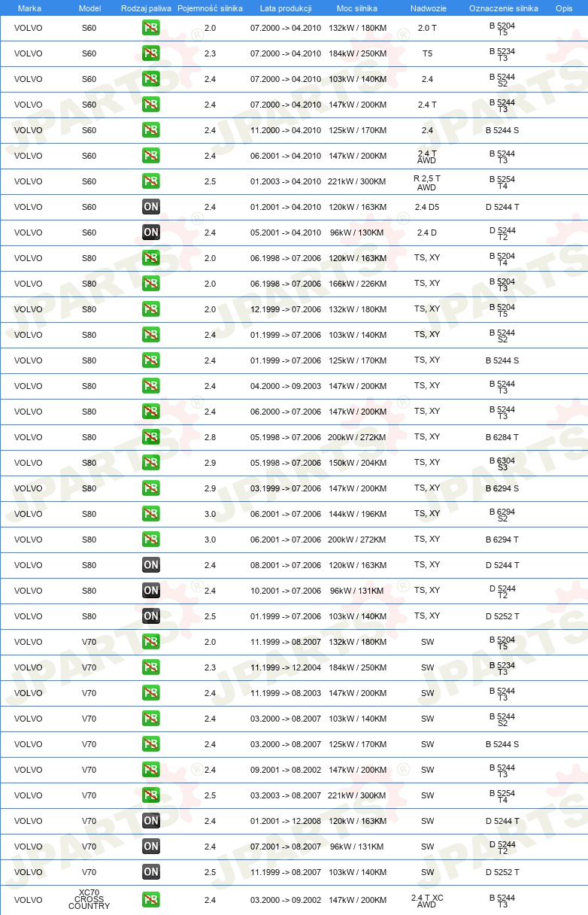Image resolution: width=588 pixels, height=915 pixels.
Task: Click the Opis column header
Action: click(564, 8)
